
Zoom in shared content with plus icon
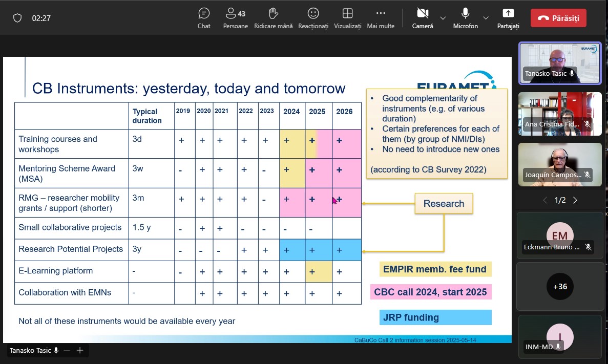pyautogui.click(x=80, y=350)
